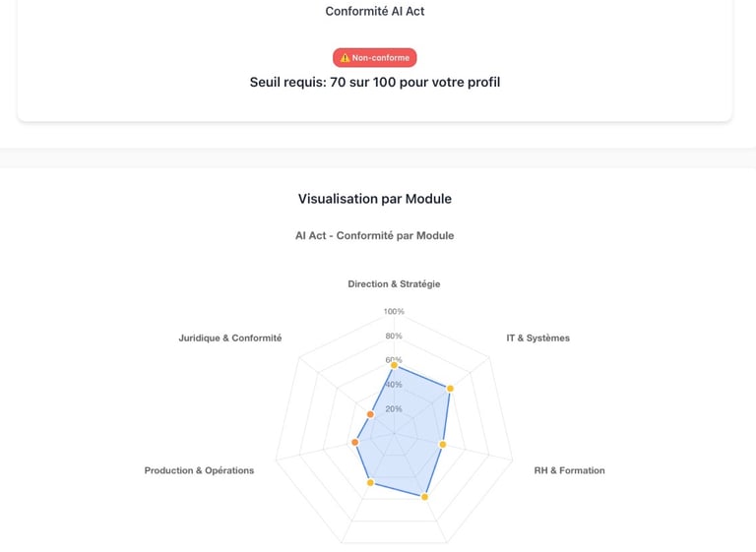Click the lowest yellow data point on radar

tap(424, 497)
